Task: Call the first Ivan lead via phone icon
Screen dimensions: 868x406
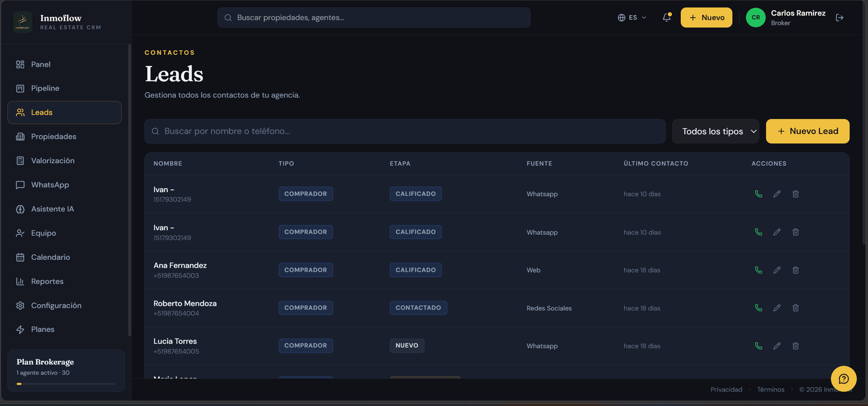Action: (x=758, y=194)
